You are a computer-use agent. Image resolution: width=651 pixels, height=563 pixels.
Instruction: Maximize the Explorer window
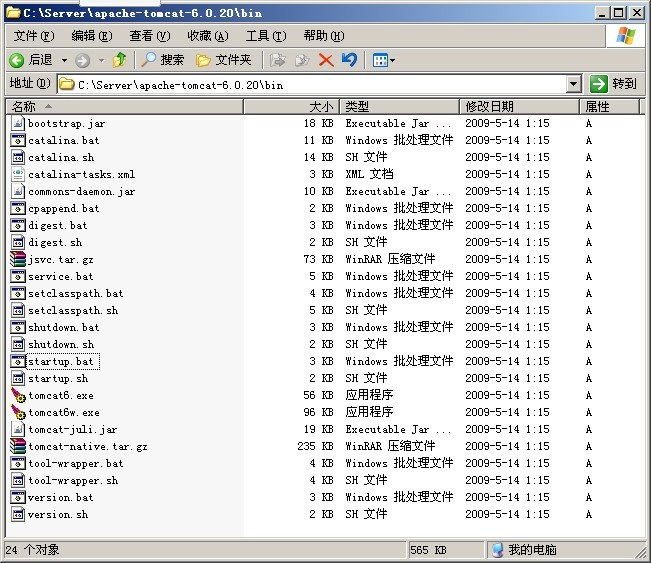(x=618, y=13)
